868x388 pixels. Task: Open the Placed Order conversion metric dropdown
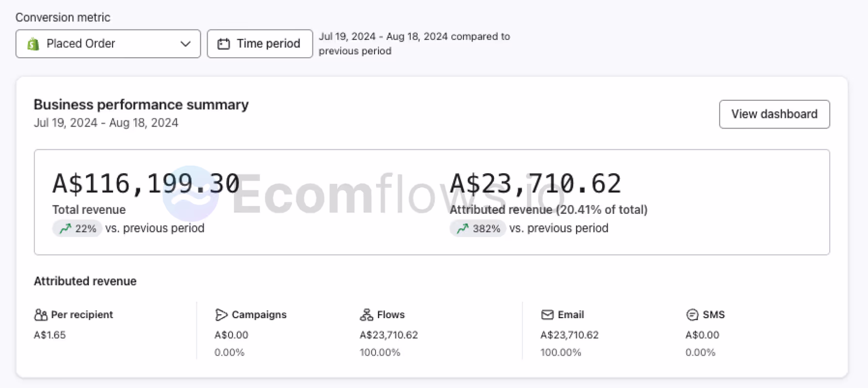point(108,44)
